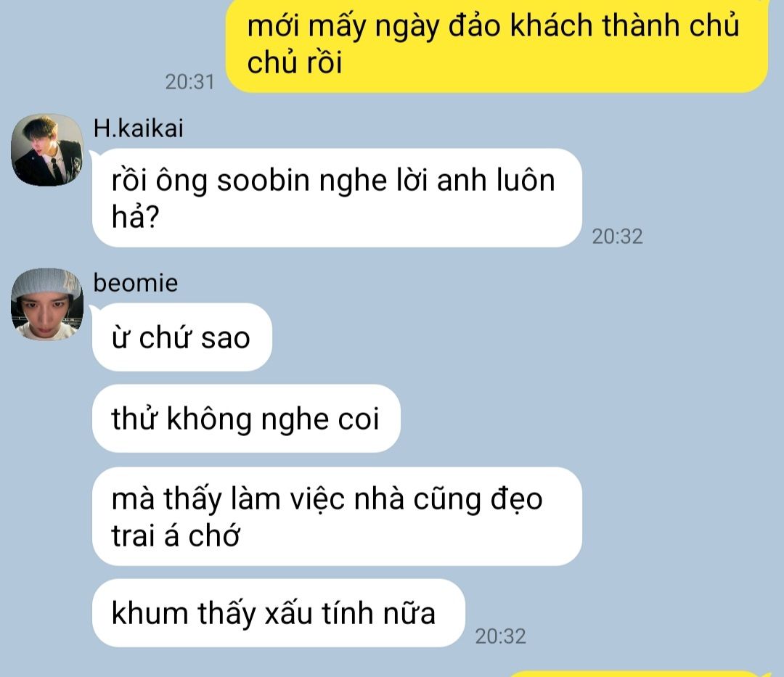Select the 'mà thấy làm việc nhà' message

(337, 517)
